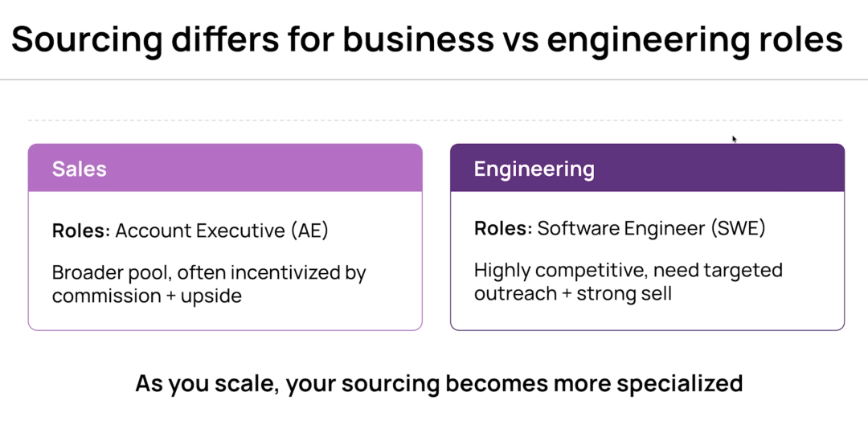Click the "Software Engineer (SWE)" text
This screenshot has height=441, width=868.
652,228
